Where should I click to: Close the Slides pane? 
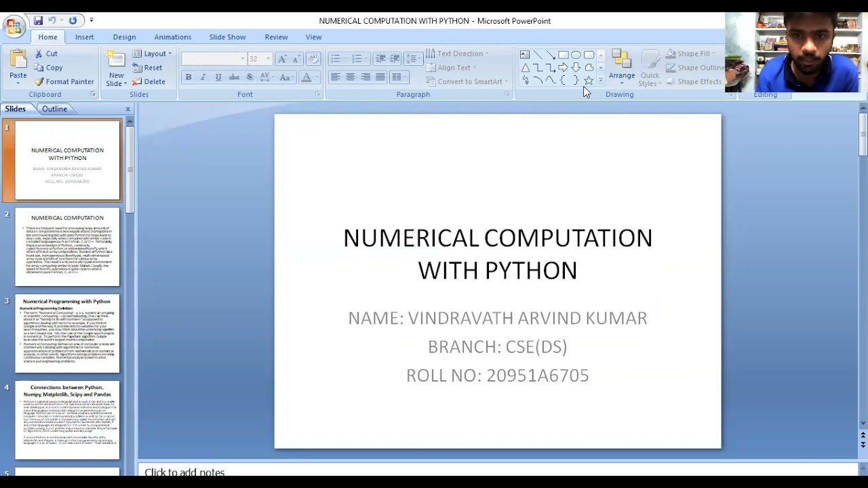tap(127, 109)
